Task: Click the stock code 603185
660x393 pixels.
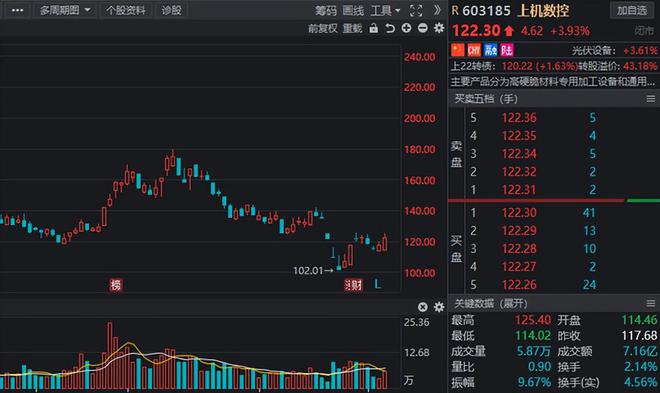Action: click(486, 11)
